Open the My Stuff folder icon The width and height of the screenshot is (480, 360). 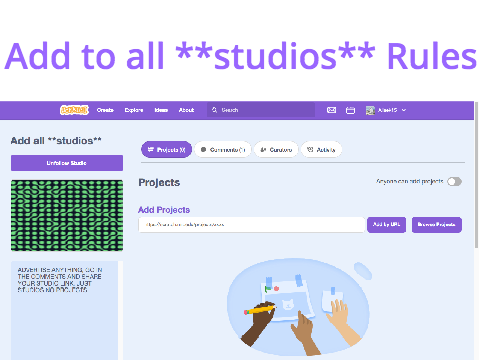pos(350,110)
